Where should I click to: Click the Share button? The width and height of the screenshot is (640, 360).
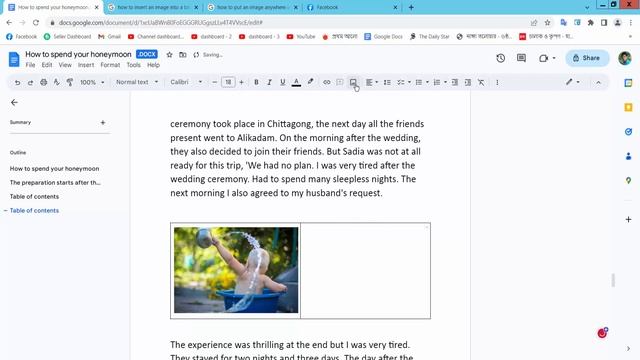coord(587,58)
